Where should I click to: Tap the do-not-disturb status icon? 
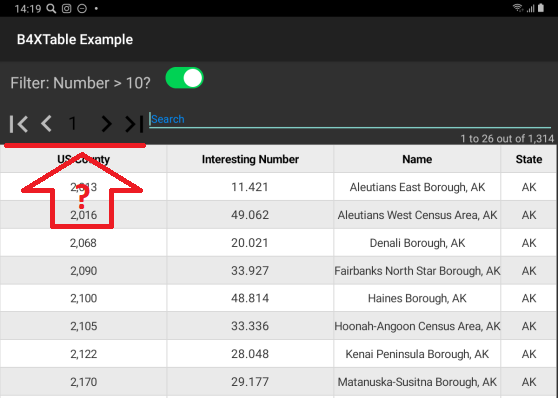click(82, 8)
